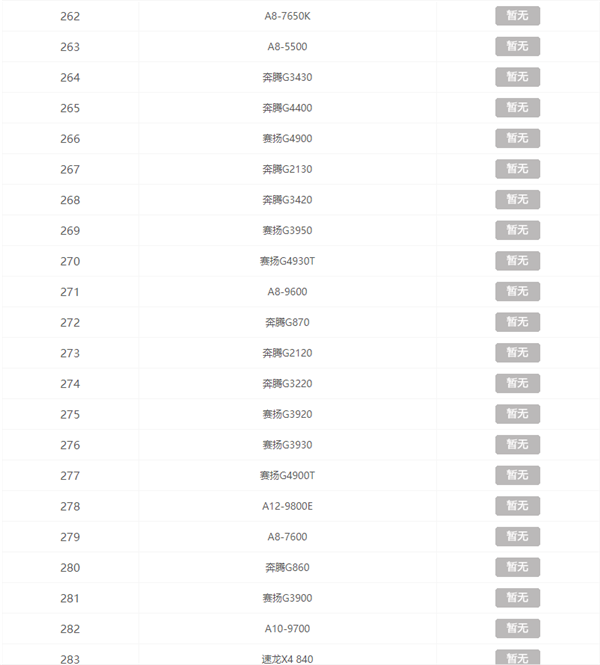Viewport: 600px width, 665px height.
Task: Select the 奔腾G4400 processor name
Action: pos(287,108)
